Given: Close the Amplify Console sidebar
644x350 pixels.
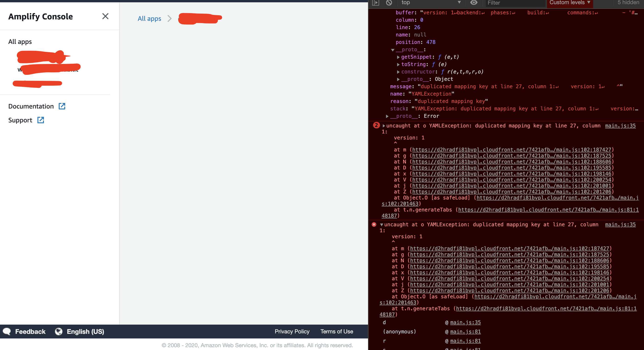Looking at the screenshot, I should (105, 16).
